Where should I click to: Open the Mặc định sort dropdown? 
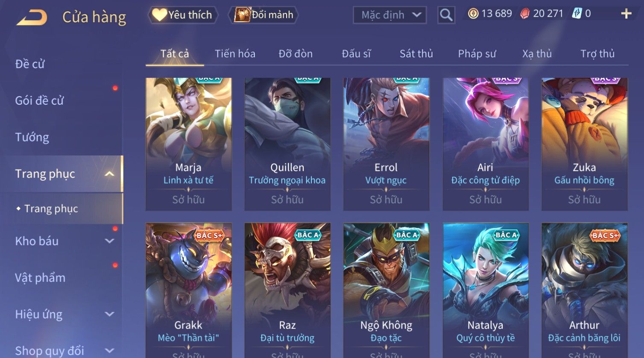[390, 15]
